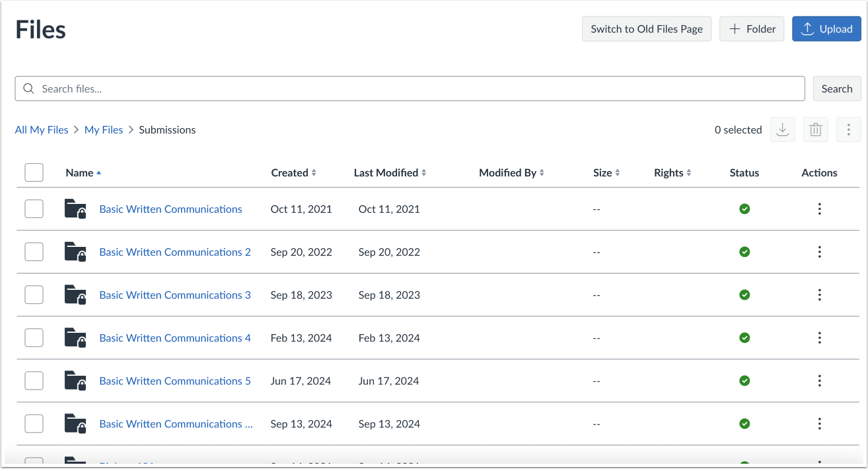Click the delete trash icon in toolbar
The image size is (868, 469).
pyautogui.click(x=815, y=129)
